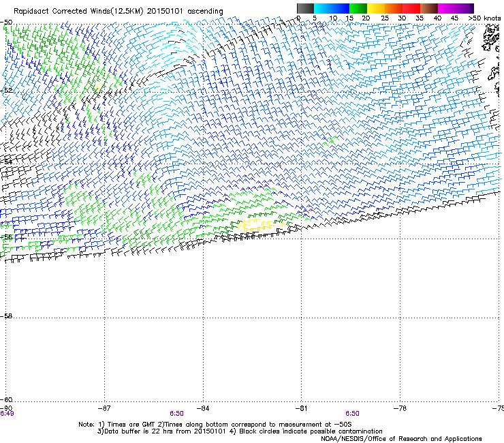Click the '-81' longitude axis label
Screen dimensions: 504x443
301,408
